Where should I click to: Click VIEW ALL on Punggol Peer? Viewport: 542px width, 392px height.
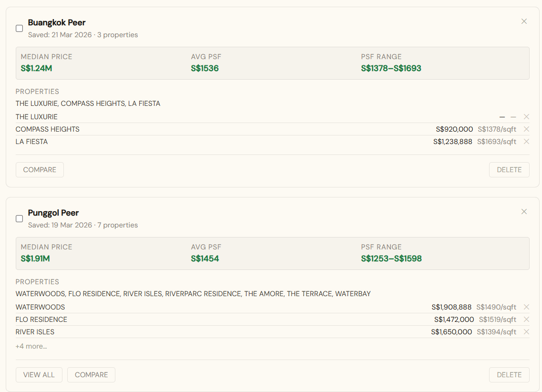[x=39, y=375]
